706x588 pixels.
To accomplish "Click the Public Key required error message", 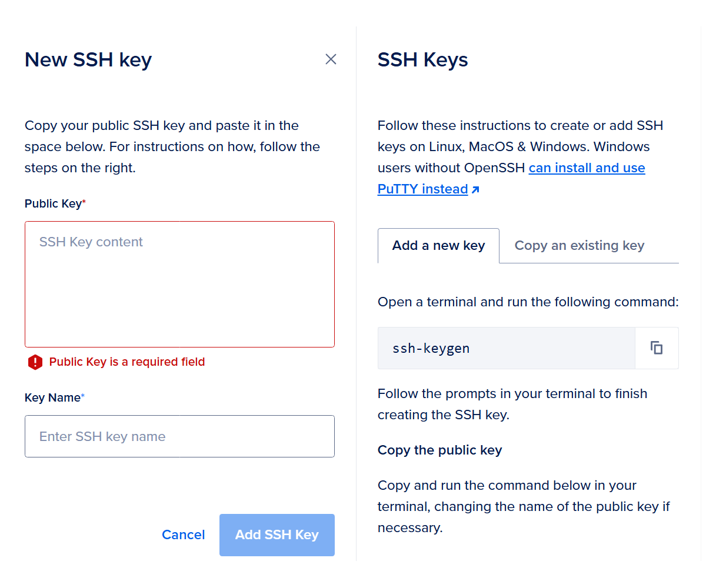I will tap(127, 362).
